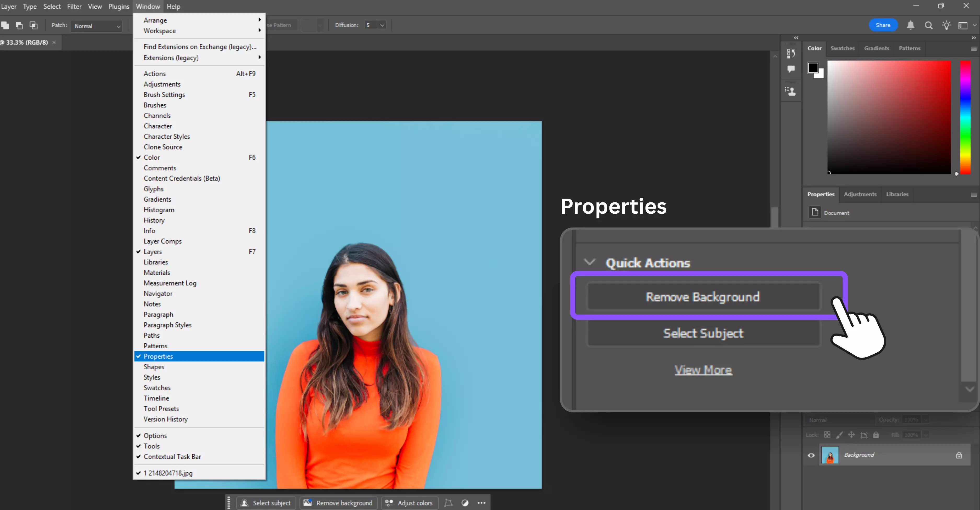Switch to the Swatches tab
The height and width of the screenshot is (510, 980).
(x=842, y=48)
